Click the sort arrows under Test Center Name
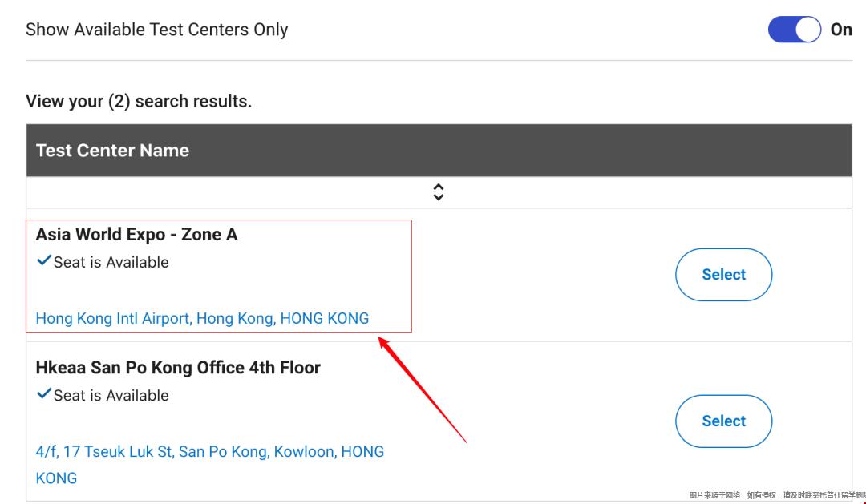 click(x=438, y=192)
